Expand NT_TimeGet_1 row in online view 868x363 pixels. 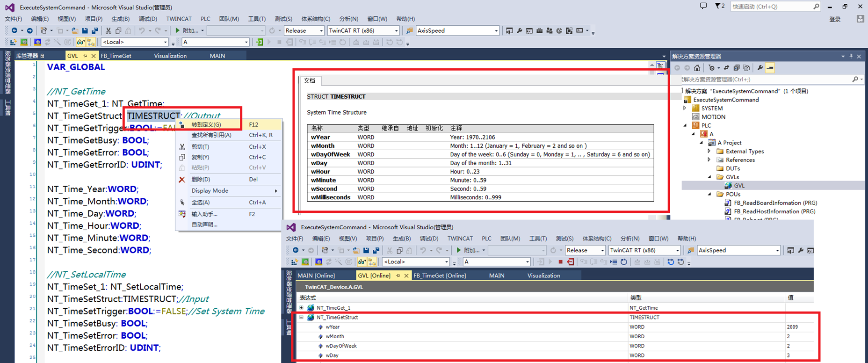coord(301,308)
